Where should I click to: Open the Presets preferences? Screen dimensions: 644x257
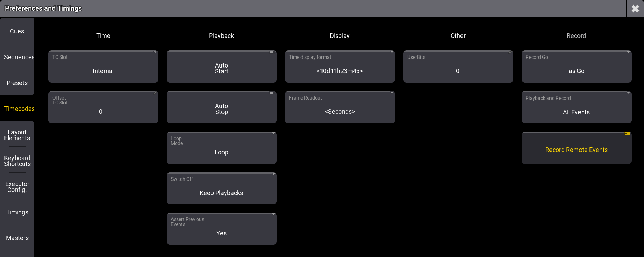17,83
